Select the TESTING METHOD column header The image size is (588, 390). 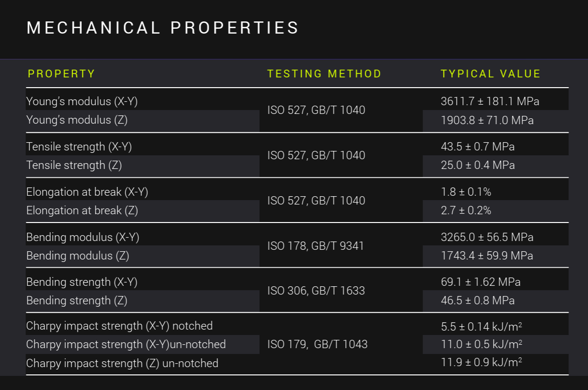(x=324, y=74)
